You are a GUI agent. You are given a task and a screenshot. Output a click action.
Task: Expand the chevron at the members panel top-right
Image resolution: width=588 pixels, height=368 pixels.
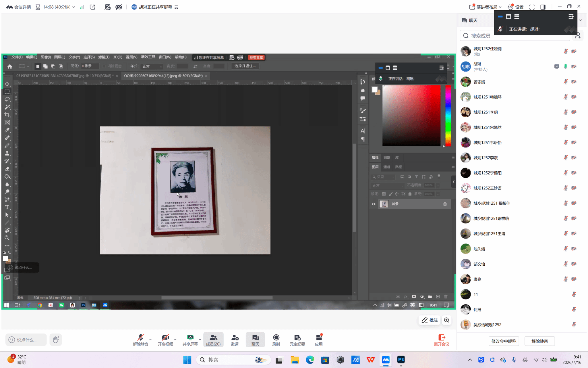pos(581,20)
